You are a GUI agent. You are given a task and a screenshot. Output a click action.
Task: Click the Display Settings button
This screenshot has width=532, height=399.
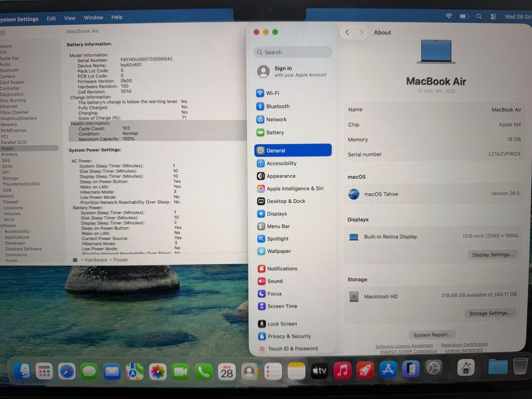[492, 255]
